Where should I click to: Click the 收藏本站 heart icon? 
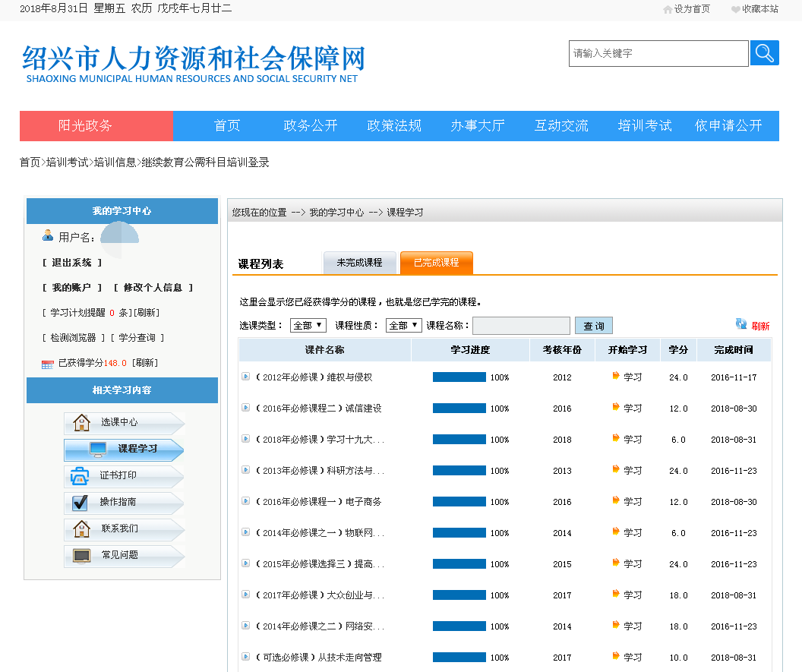click(x=735, y=9)
